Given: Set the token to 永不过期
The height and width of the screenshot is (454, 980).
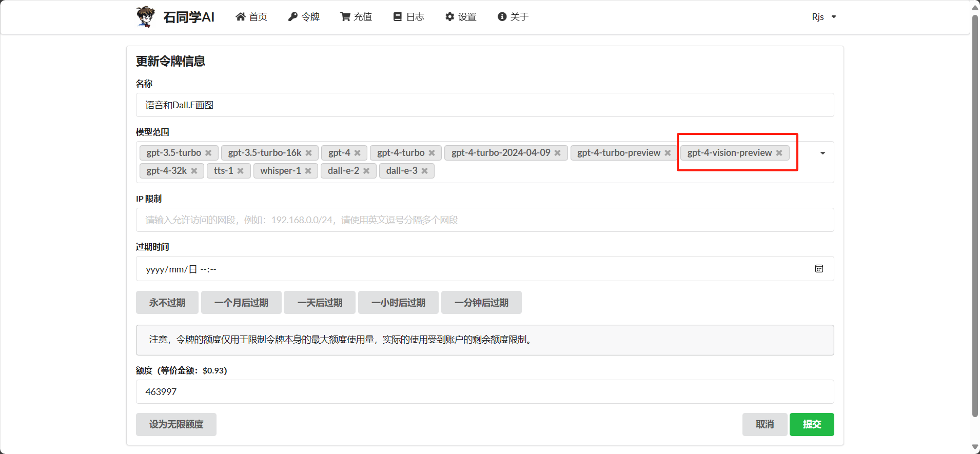Looking at the screenshot, I should (x=167, y=303).
